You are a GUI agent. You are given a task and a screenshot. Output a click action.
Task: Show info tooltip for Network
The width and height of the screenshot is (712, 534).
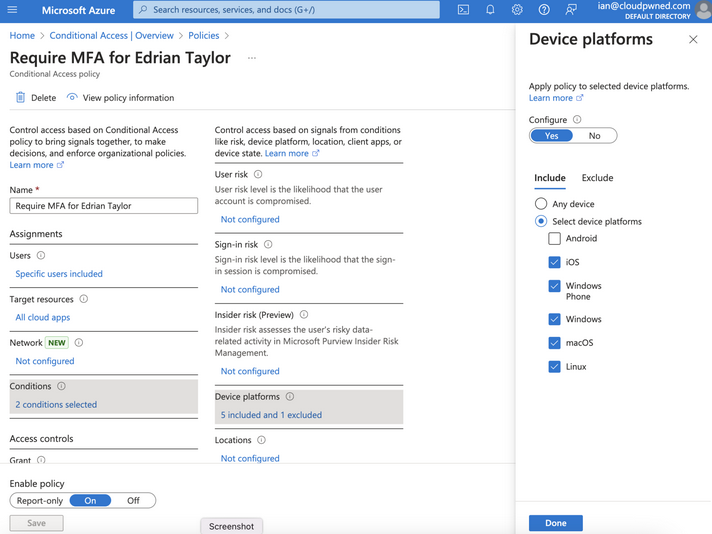tap(79, 342)
